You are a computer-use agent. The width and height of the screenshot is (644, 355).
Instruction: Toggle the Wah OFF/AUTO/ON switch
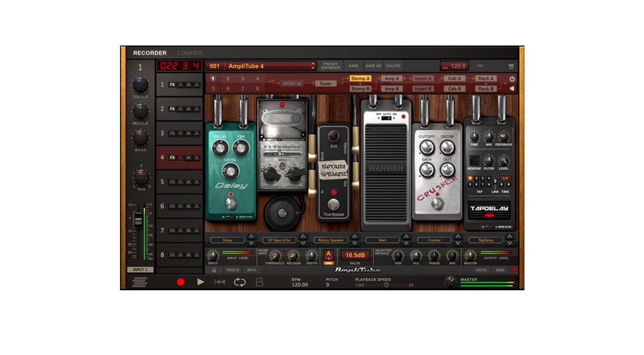click(x=386, y=118)
